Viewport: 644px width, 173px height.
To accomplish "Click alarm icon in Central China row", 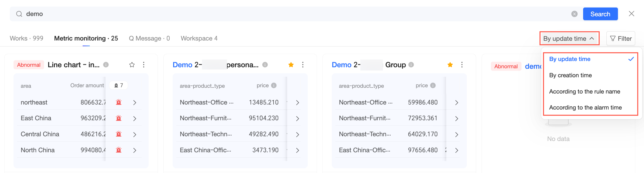I will click(119, 134).
